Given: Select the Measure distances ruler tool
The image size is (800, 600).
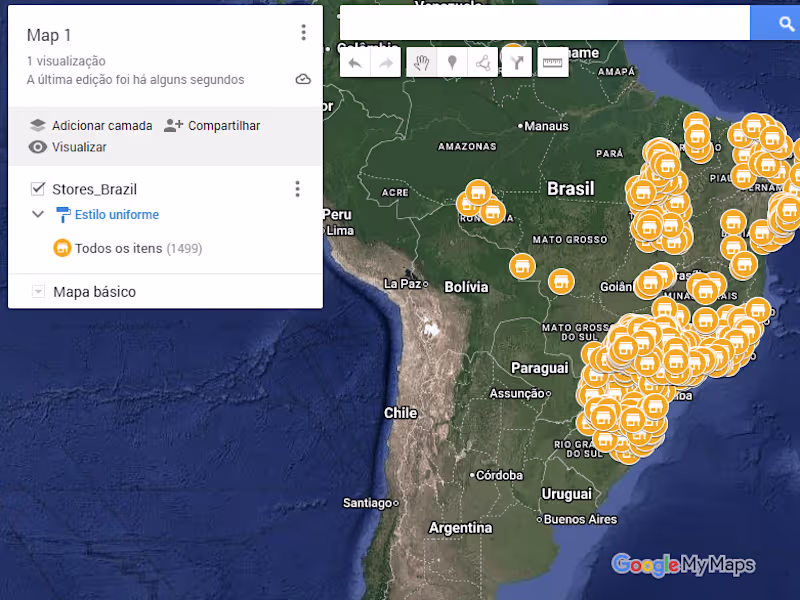Looking at the screenshot, I should (x=551, y=62).
